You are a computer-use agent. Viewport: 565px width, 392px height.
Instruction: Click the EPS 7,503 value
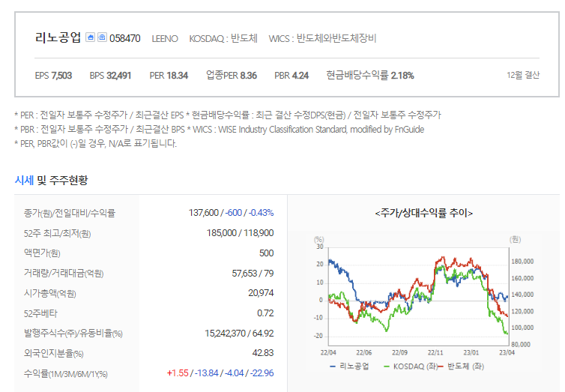pos(53,75)
